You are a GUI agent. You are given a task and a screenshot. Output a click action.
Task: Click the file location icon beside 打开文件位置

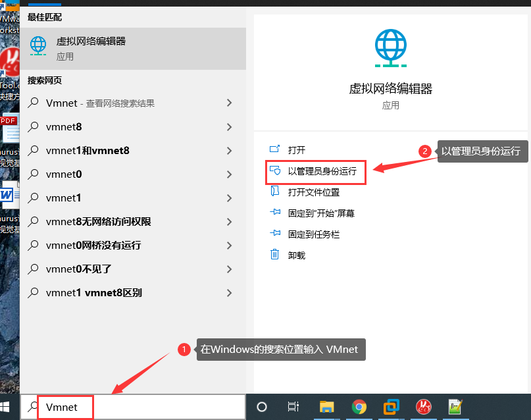274,191
